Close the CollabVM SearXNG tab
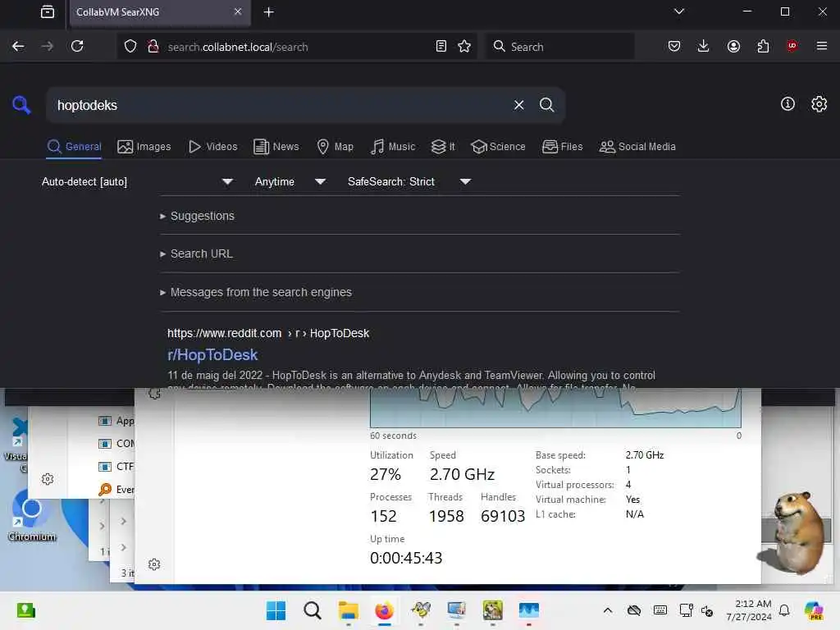Image resolution: width=840 pixels, height=630 pixels. pos(238,11)
